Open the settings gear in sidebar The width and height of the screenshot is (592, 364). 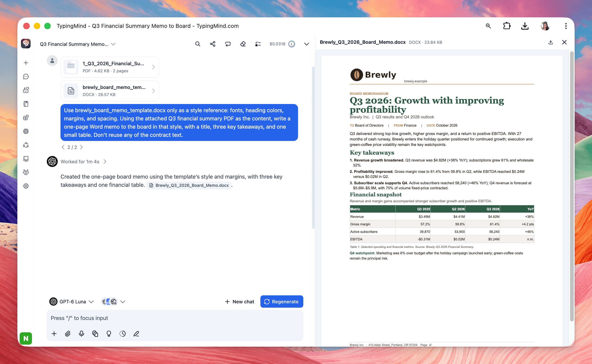(26, 186)
